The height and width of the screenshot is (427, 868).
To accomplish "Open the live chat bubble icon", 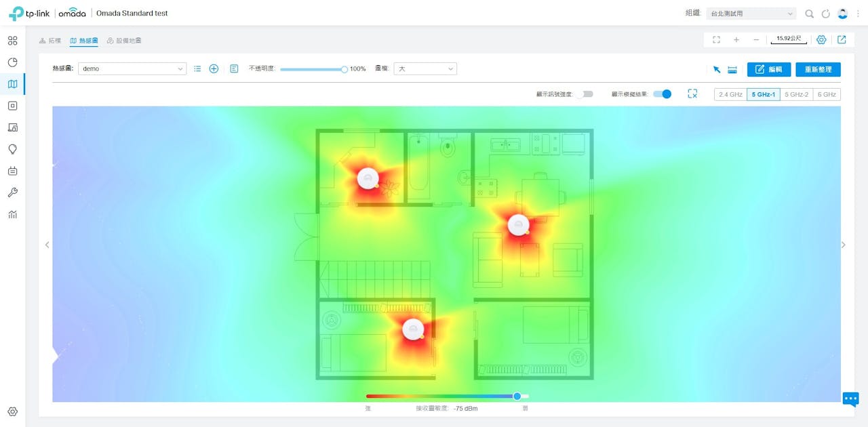I will [x=850, y=399].
